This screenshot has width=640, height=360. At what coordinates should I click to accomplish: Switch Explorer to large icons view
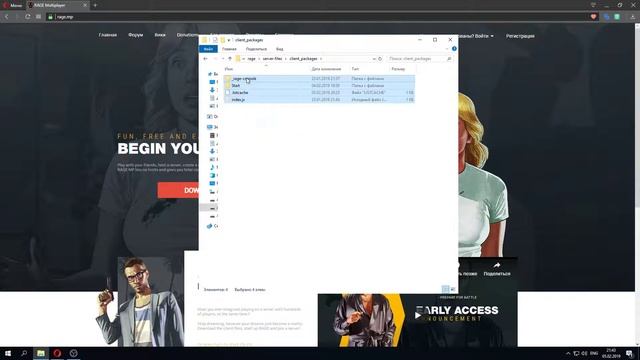[453, 289]
